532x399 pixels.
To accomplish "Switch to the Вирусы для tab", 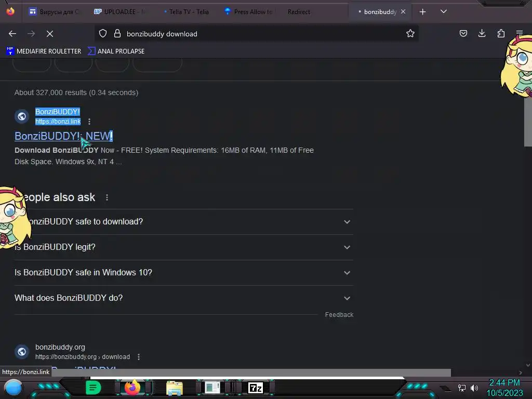I will pyautogui.click(x=54, y=12).
